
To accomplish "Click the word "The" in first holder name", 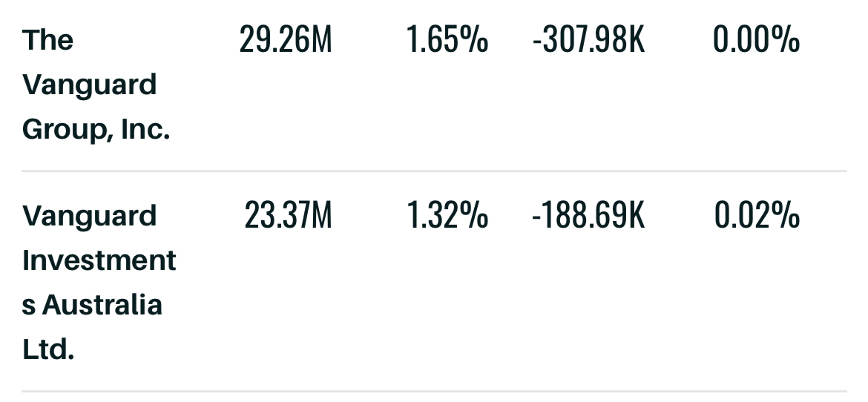I will tap(47, 40).
